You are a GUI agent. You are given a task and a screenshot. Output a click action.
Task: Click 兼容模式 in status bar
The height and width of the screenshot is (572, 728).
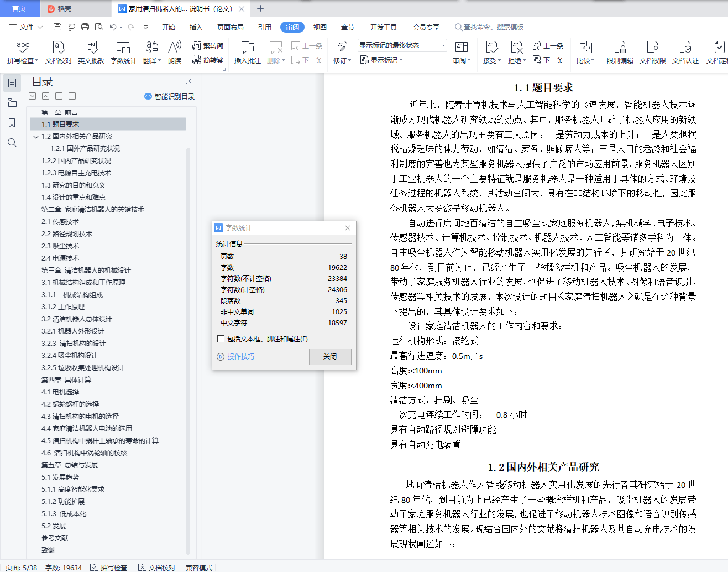pos(199,568)
